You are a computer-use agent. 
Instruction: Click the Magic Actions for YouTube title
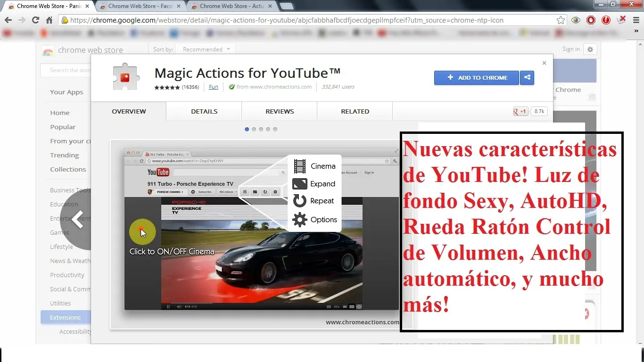[248, 73]
